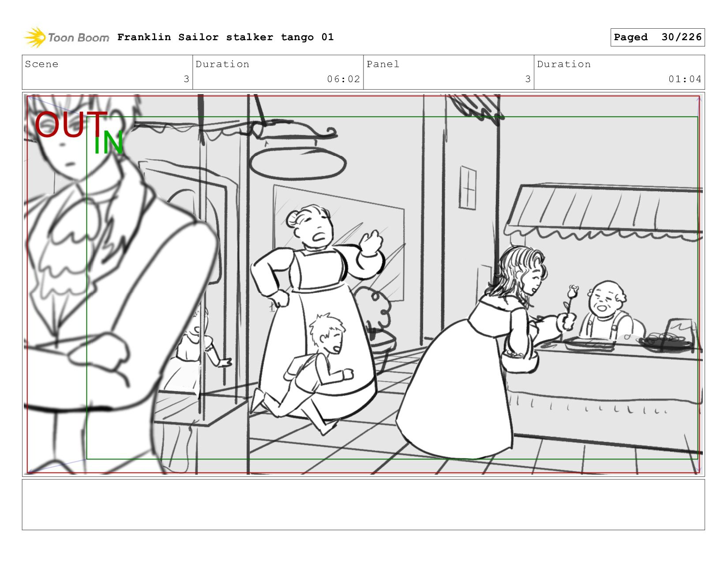
Task: Click the "Scene" header label
Action: coord(41,64)
